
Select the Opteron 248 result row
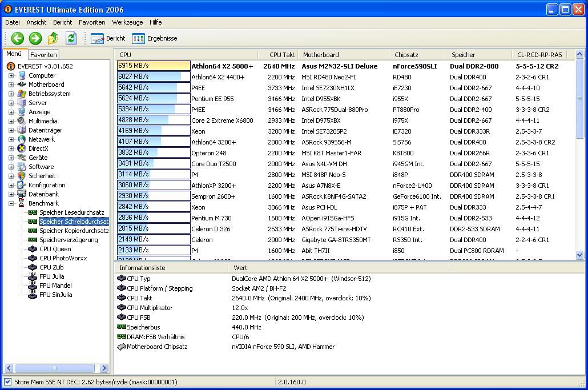pos(345,153)
